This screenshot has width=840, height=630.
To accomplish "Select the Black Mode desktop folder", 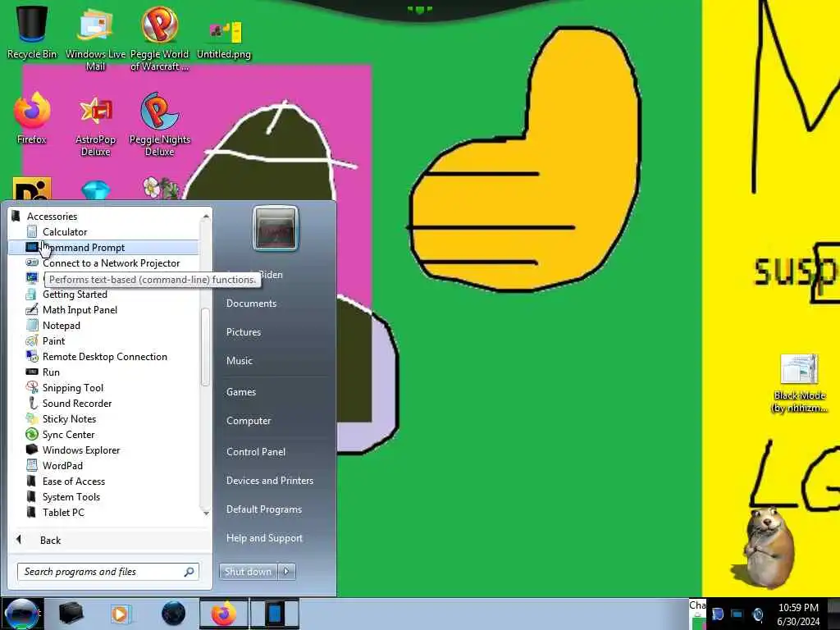I will tap(799, 383).
